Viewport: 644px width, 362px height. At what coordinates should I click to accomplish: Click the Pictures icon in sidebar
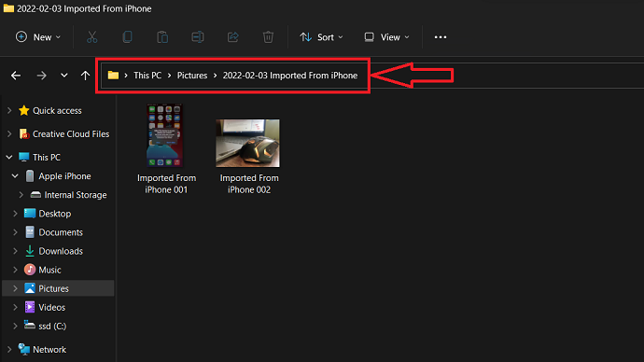coord(30,288)
